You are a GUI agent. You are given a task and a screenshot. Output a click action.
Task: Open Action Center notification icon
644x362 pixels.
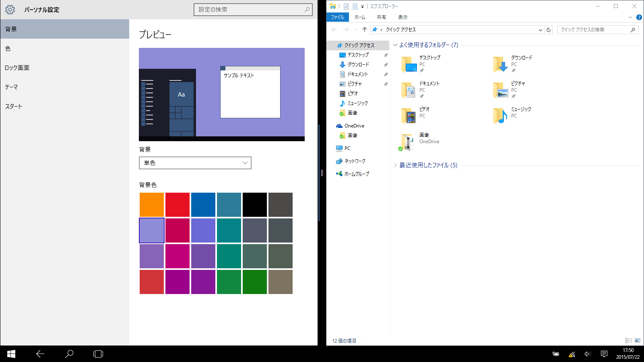click(604, 354)
